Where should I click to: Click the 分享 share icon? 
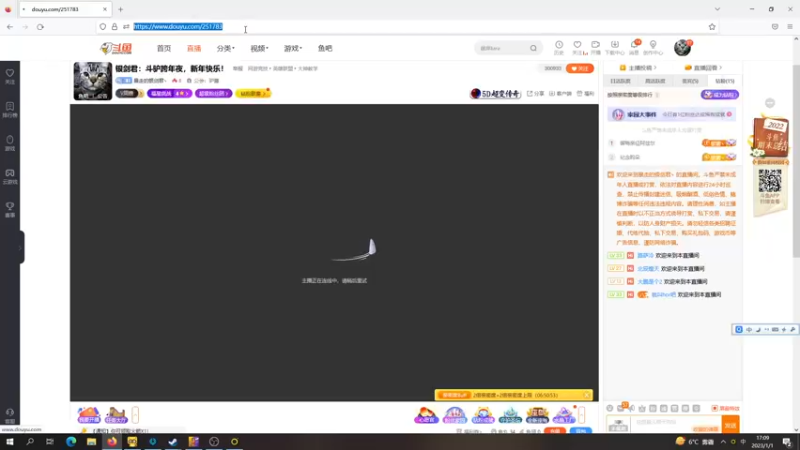pyautogui.click(x=535, y=93)
